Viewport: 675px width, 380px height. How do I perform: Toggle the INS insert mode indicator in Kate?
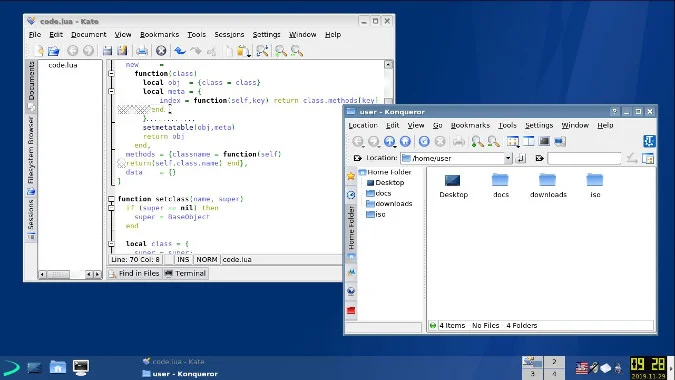point(183,260)
